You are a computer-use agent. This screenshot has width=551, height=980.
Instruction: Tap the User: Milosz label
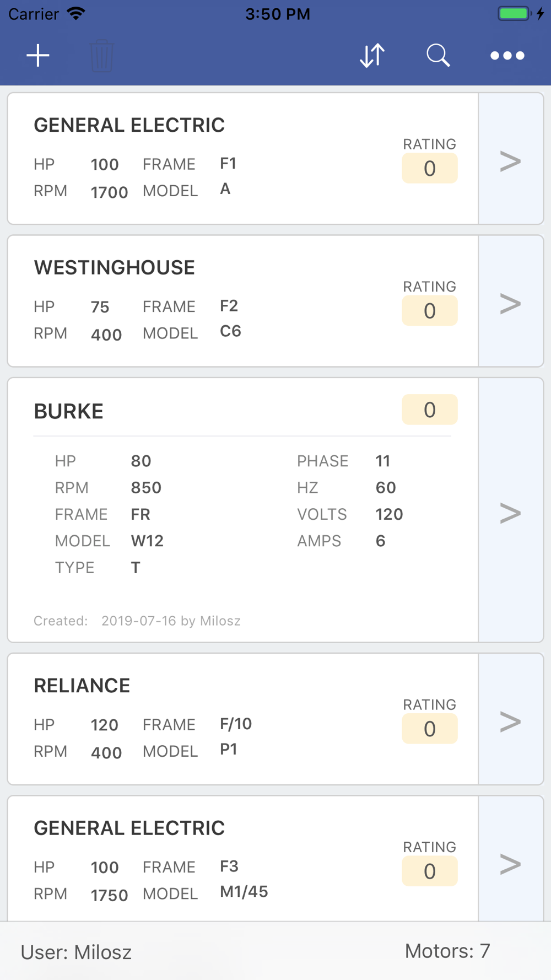tap(76, 952)
